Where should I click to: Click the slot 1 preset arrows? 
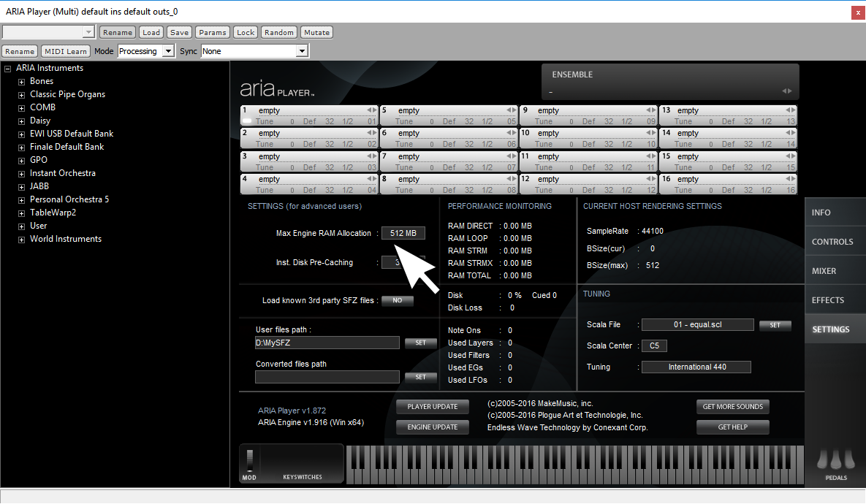pos(371,110)
